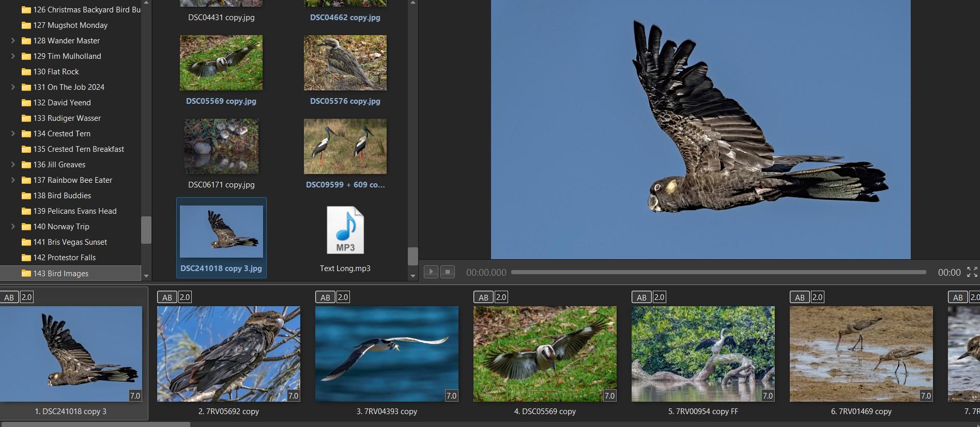Open the 139 Pelicans Evans Head folder
Image resolution: width=980 pixels, height=427 pixels.
point(69,211)
